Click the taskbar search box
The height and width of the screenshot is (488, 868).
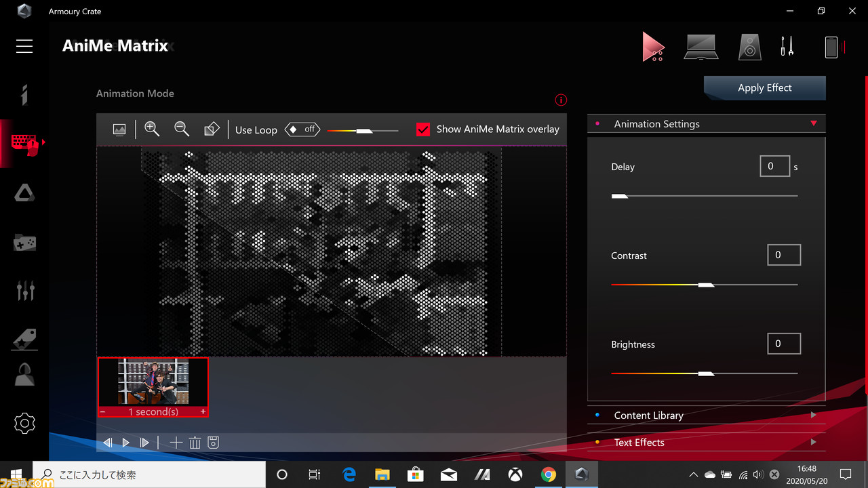click(149, 475)
